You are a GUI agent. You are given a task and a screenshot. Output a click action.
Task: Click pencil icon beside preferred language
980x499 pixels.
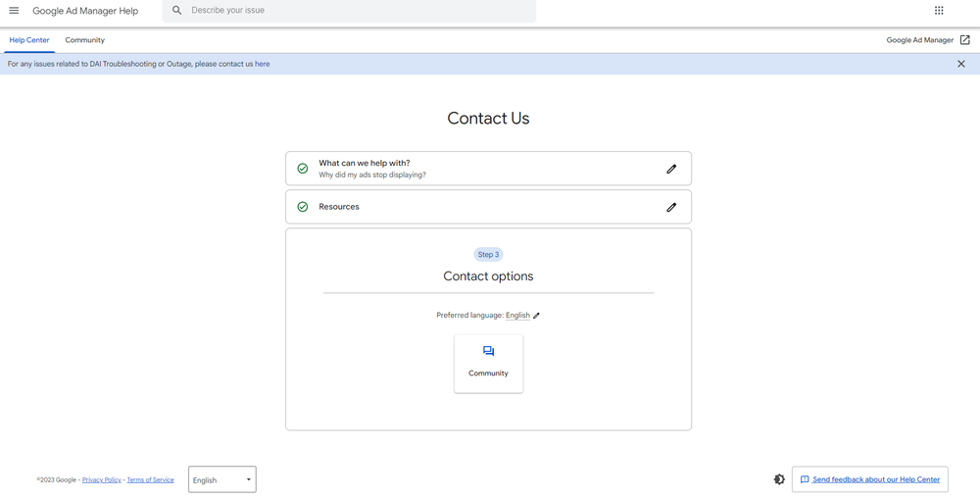pos(537,316)
